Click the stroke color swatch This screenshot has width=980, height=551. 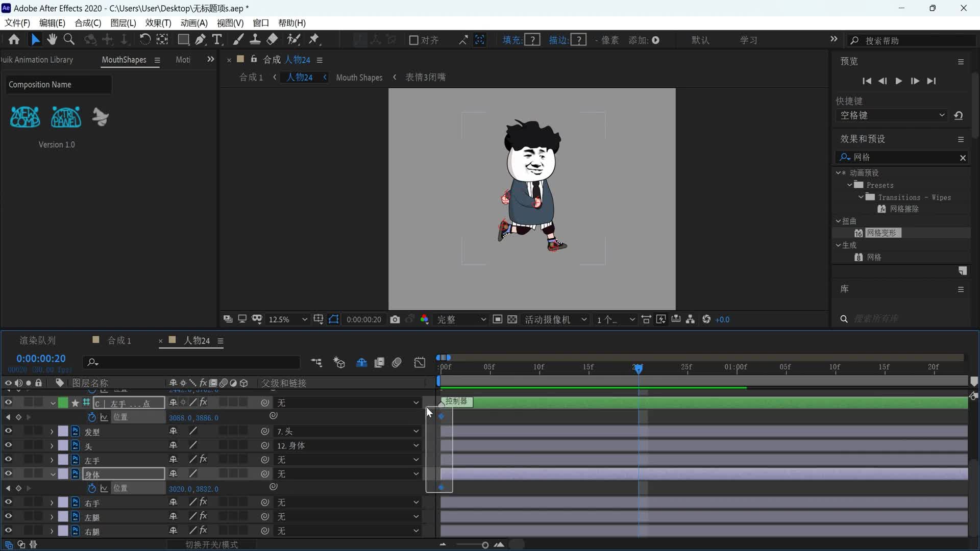pos(578,40)
